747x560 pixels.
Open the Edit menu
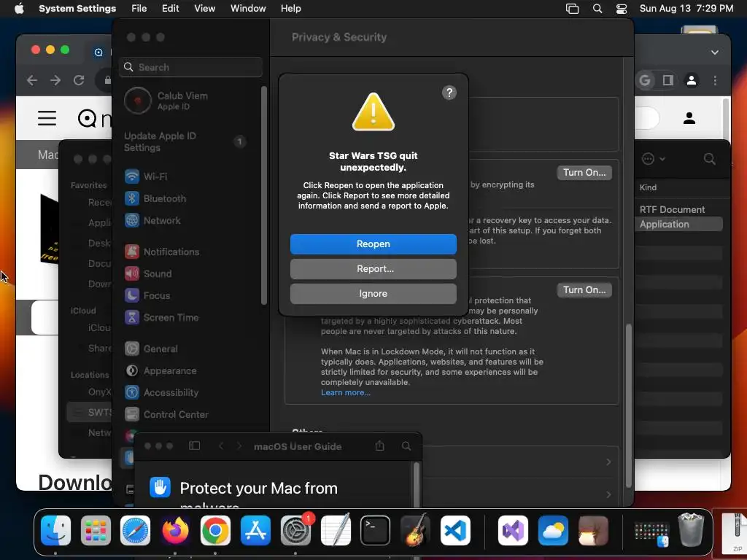(x=170, y=9)
